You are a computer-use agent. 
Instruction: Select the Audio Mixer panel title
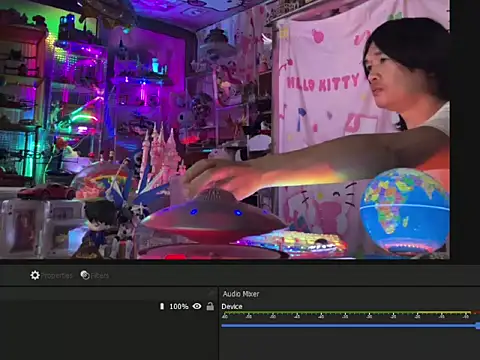coord(241,294)
